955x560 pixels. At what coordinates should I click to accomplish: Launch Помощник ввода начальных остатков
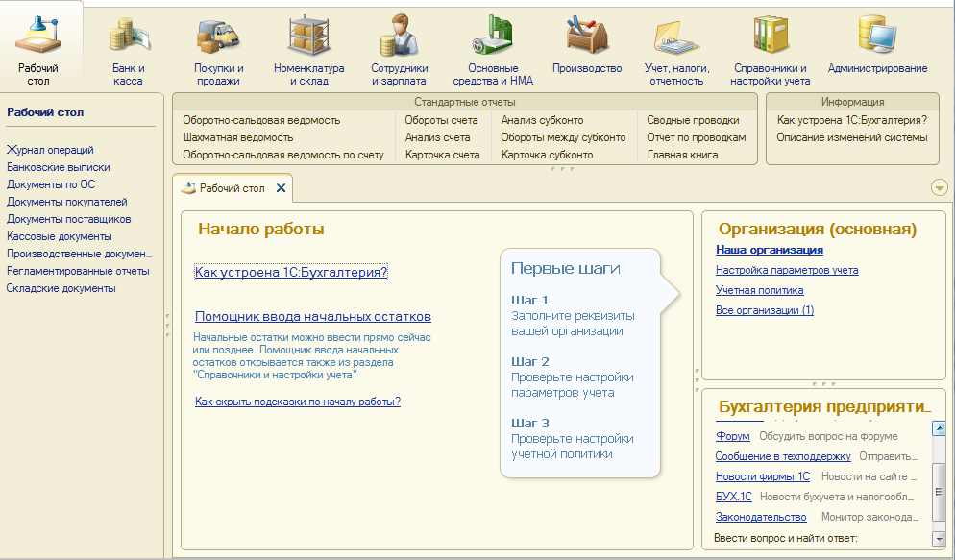click(313, 317)
